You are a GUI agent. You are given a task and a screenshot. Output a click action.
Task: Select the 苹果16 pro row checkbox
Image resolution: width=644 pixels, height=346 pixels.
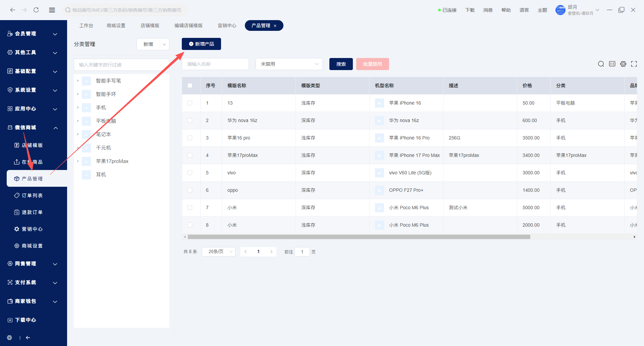tap(190, 138)
